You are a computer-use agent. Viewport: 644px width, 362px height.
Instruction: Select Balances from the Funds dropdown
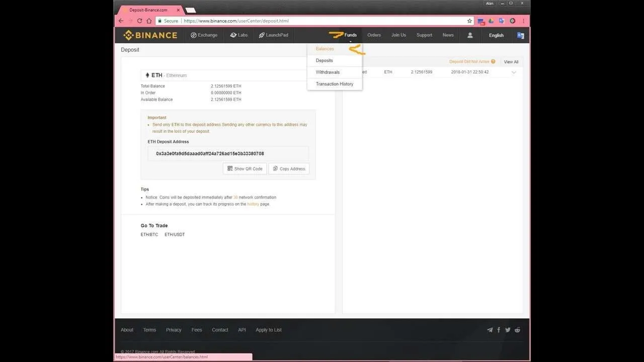325,49
